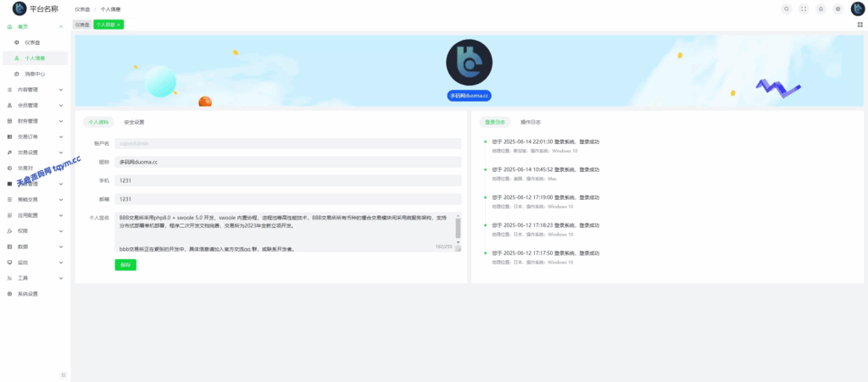This screenshot has height=382, width=868.
Task: Switch to the 安全设置 tab
Action: (134, 122)
